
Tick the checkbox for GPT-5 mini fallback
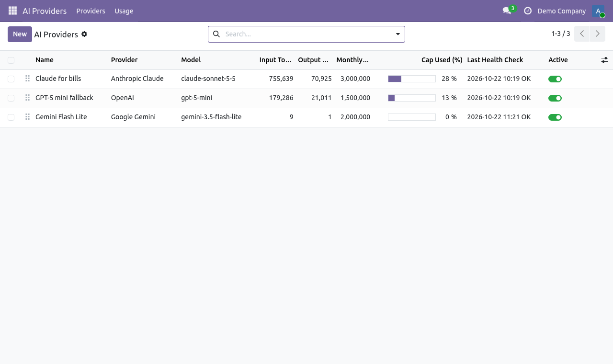pos(11,98)
